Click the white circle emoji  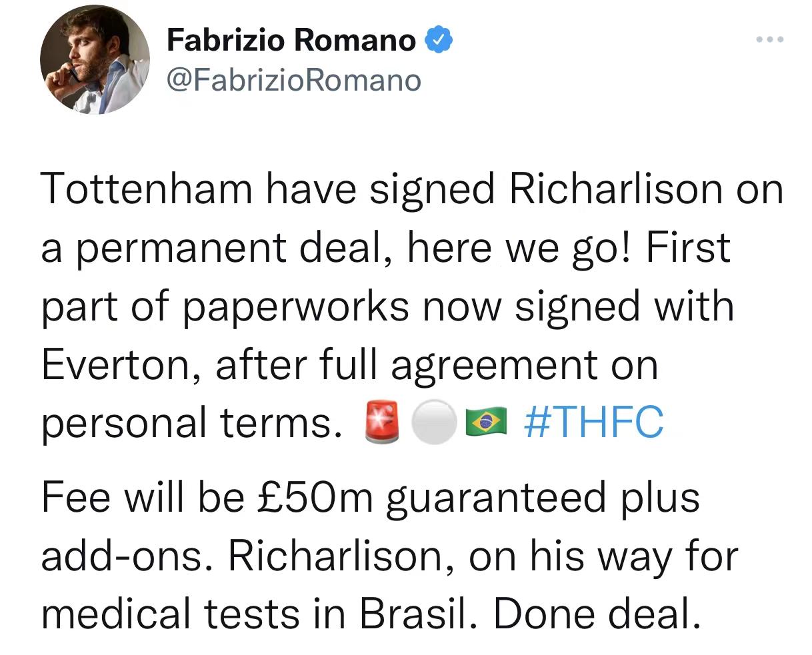tap(433, 421)
